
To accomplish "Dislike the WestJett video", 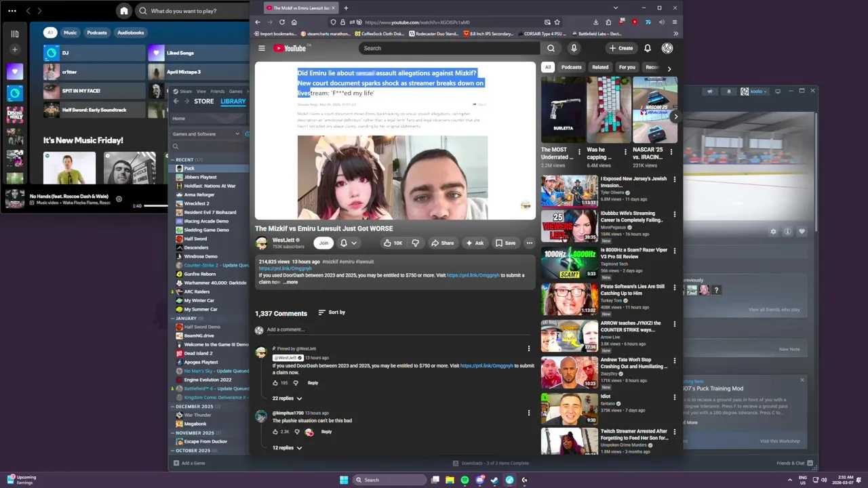I will (x=415, y=243).
